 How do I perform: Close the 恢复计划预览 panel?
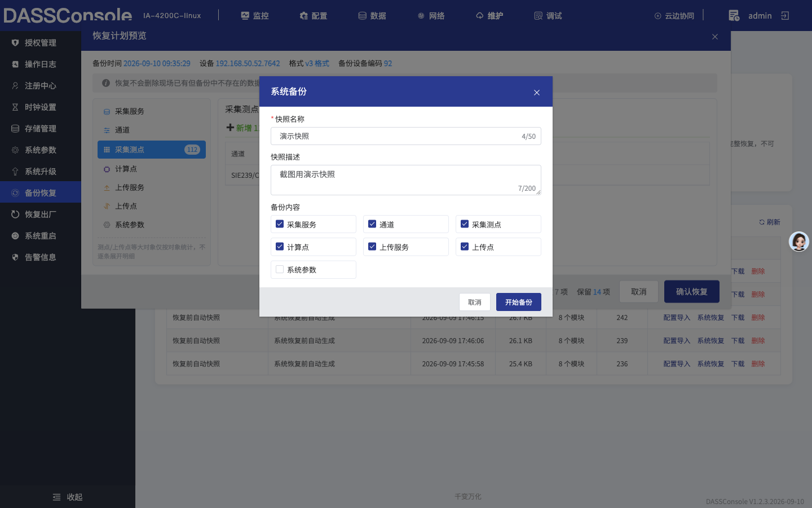click(715, 37)
